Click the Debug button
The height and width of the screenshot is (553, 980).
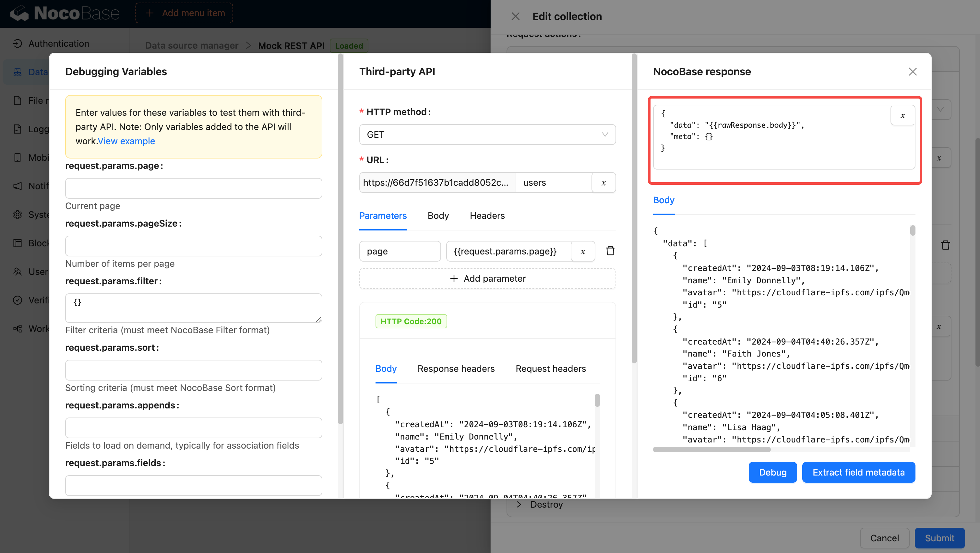(772, 472)
